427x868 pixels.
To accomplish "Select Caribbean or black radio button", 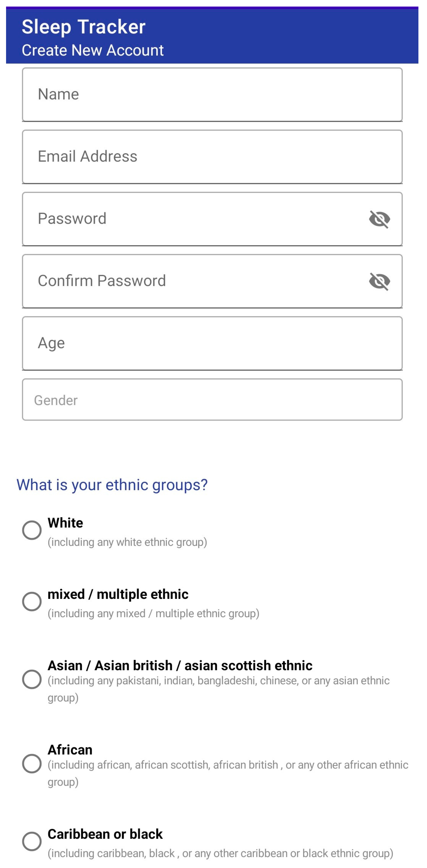I will coord(32,841).
